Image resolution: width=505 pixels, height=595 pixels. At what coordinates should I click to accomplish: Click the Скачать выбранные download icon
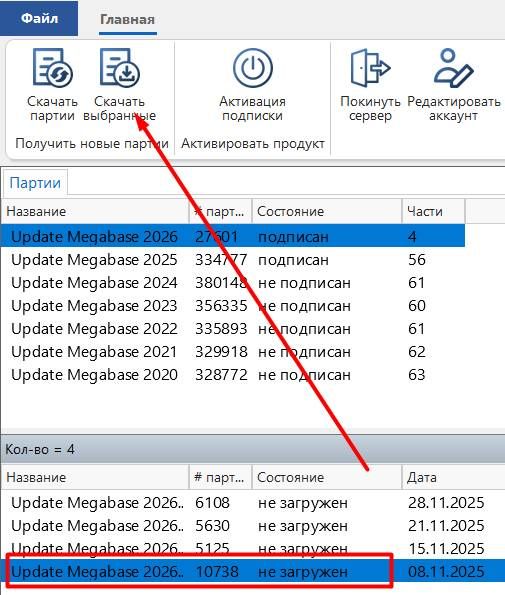[120, 68]
